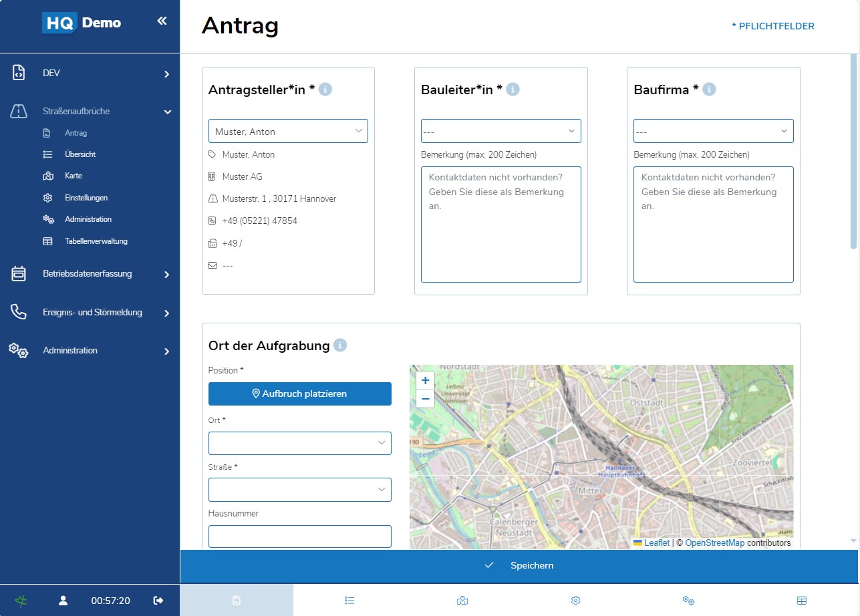Open Tabellenverwaltung in the sidebar
Viewport: 860px width, 616px height.
click(96, 241)
